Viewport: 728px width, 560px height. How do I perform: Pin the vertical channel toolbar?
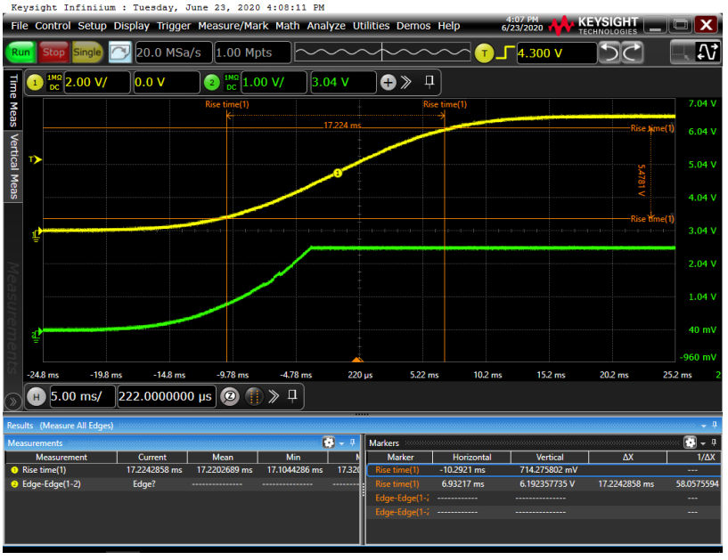tap(429, 82)
